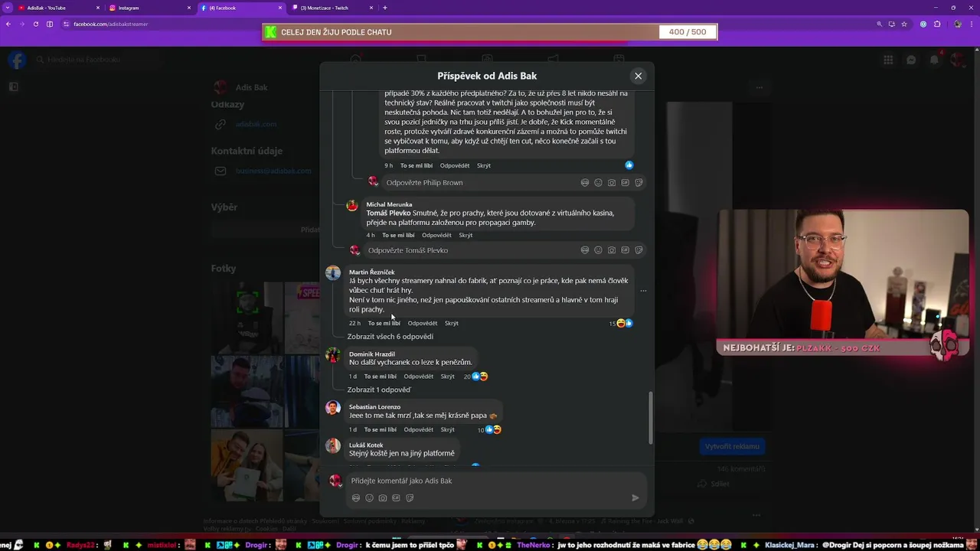Image resolution: width=980 pixels, height=551 pixels.
Task: Attach photo in Philip Brown reply box
Action: (x=612, y=183)
